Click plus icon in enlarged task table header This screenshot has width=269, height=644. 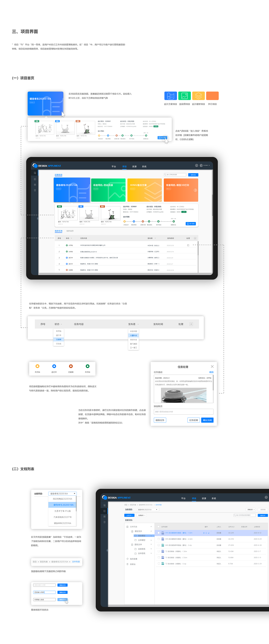191,324
